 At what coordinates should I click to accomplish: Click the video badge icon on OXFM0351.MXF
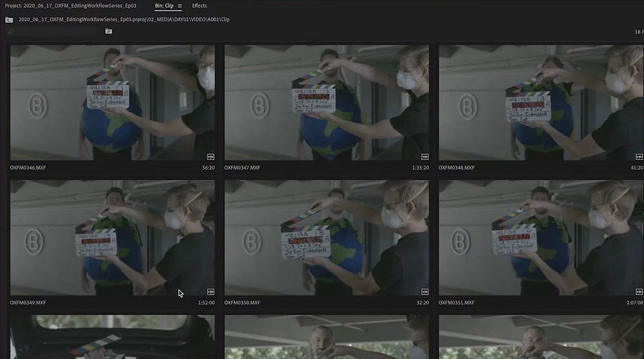(639, 291)
